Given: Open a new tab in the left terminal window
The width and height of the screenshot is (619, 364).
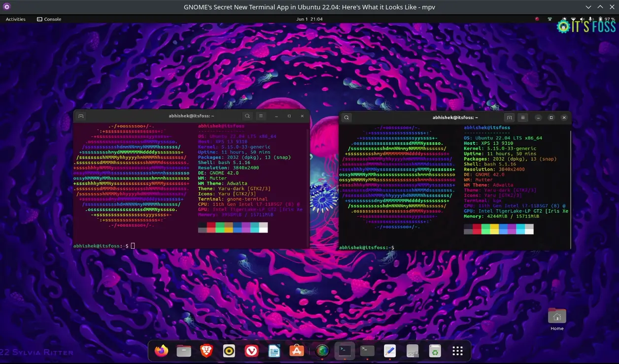Looking at the screenshot, I should (x=81, y=116).
